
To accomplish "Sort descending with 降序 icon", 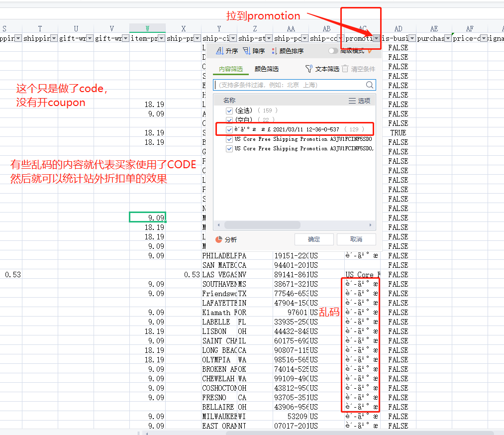I will 247,51.
